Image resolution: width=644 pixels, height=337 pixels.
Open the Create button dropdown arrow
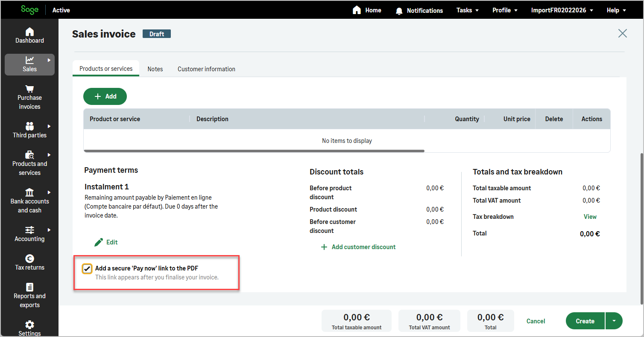pyautogui.click(x=614, y=321)
